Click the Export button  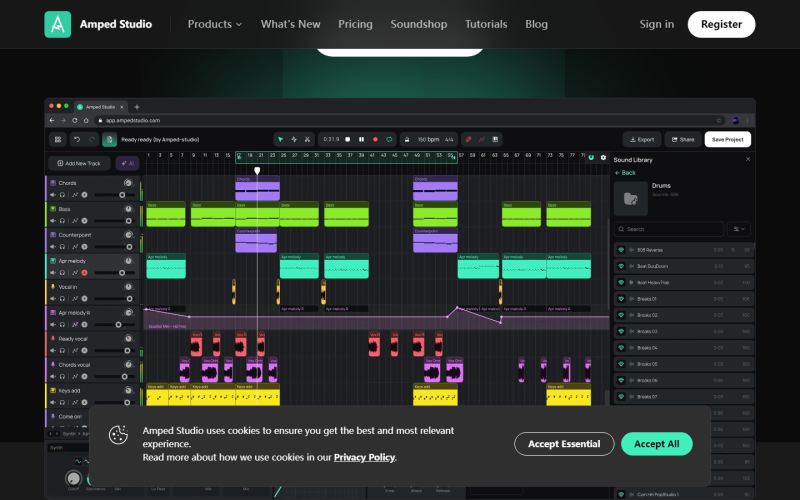[642, 139]
